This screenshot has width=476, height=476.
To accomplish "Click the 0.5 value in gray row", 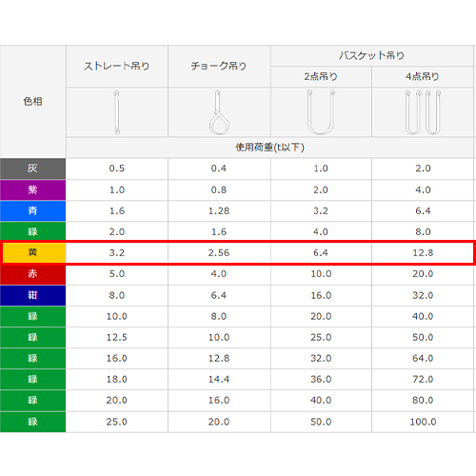I will [x=117, y=169].
